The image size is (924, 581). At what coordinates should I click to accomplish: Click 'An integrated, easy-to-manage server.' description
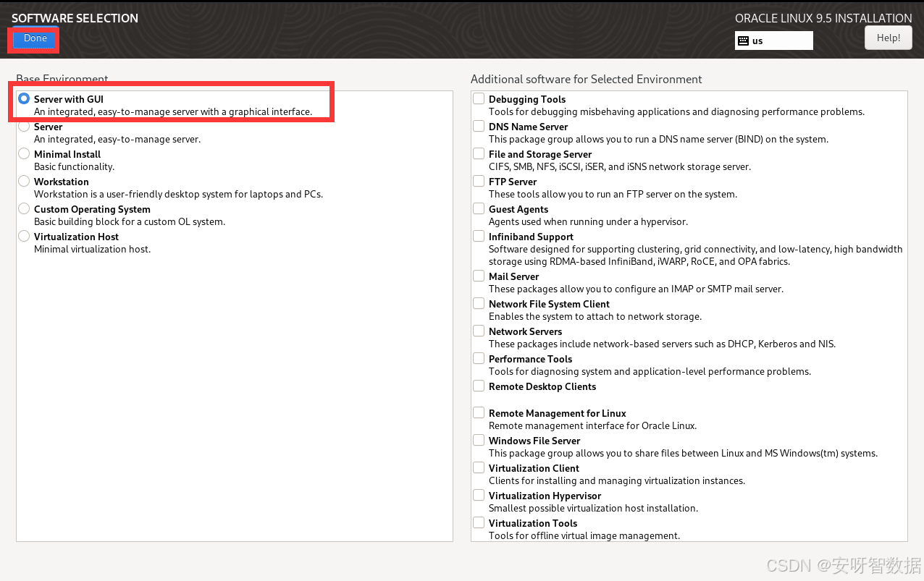coord(117,140)
